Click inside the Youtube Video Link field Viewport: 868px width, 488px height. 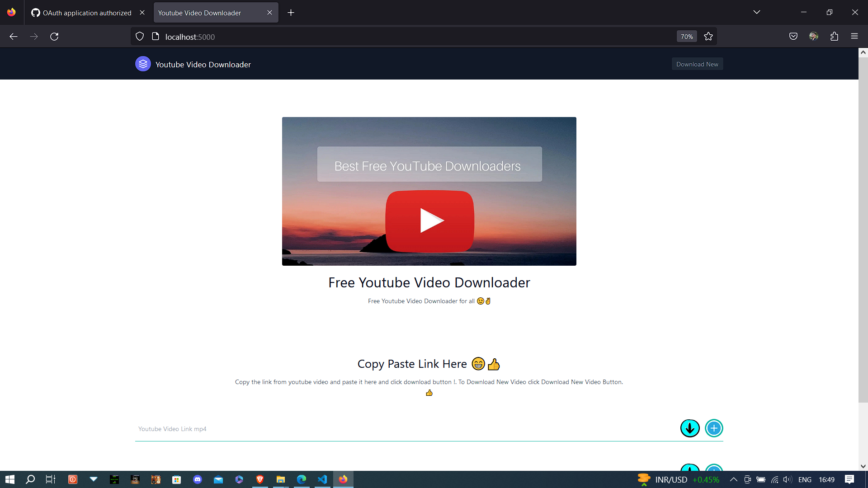316,429
